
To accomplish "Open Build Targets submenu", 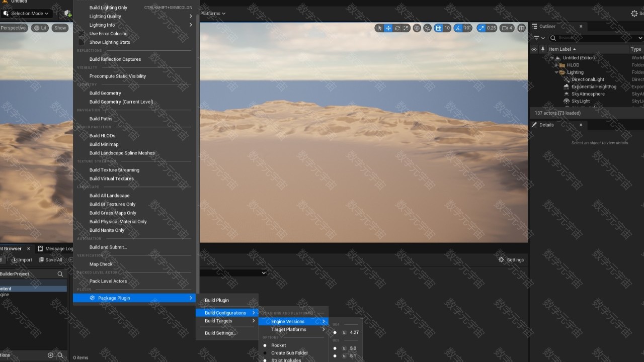I will click(x=227, y=321).
